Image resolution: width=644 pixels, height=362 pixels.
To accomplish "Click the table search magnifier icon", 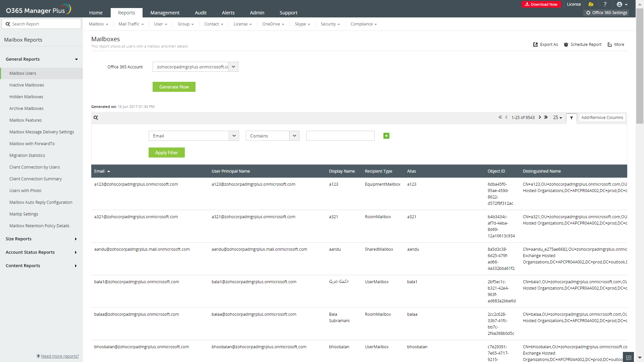I will (96, 118).
